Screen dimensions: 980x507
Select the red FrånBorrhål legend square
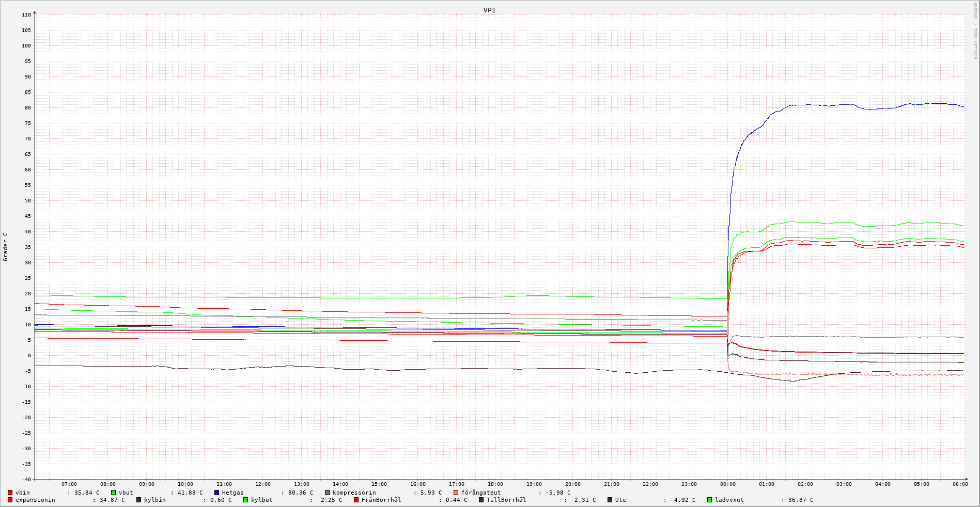[356, 500]
